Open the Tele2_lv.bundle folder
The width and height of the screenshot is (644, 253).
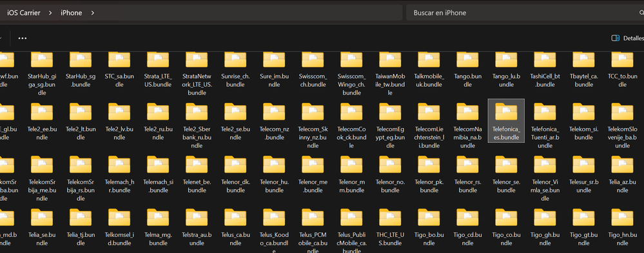tap(119, 121)
